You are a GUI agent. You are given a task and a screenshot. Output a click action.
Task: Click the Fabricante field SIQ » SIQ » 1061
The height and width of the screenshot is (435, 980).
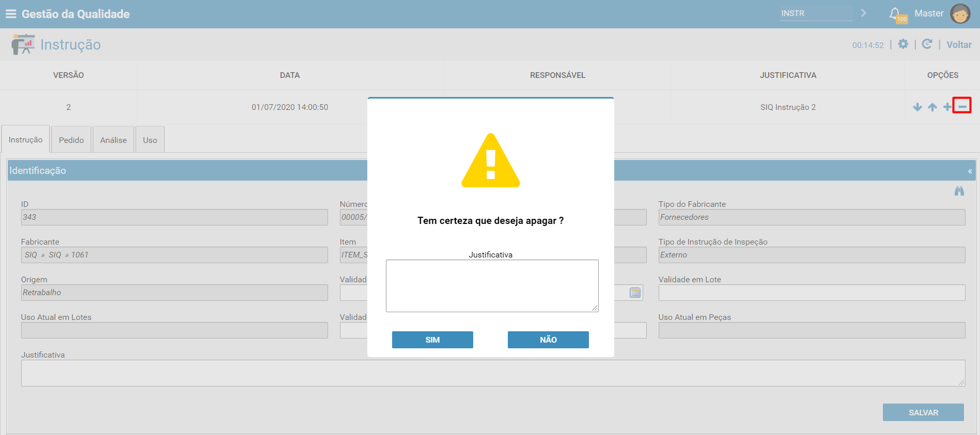[175, 255]
